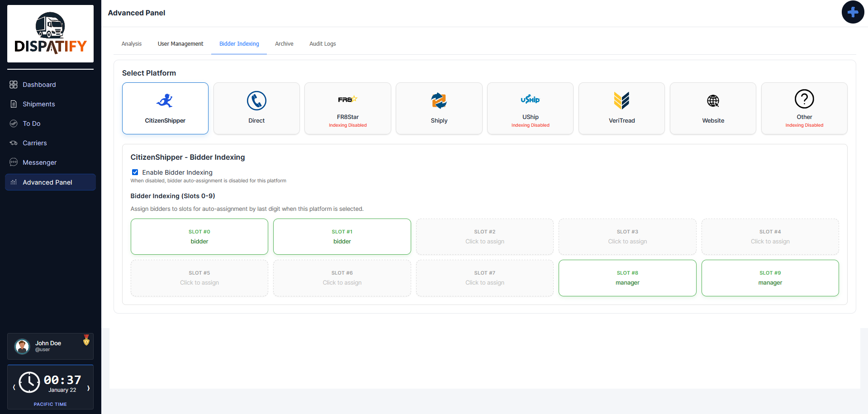The width and height of the screenshot is (868, 414).
Task: Choose the Website platform label
Action: [x=713, y=121]
